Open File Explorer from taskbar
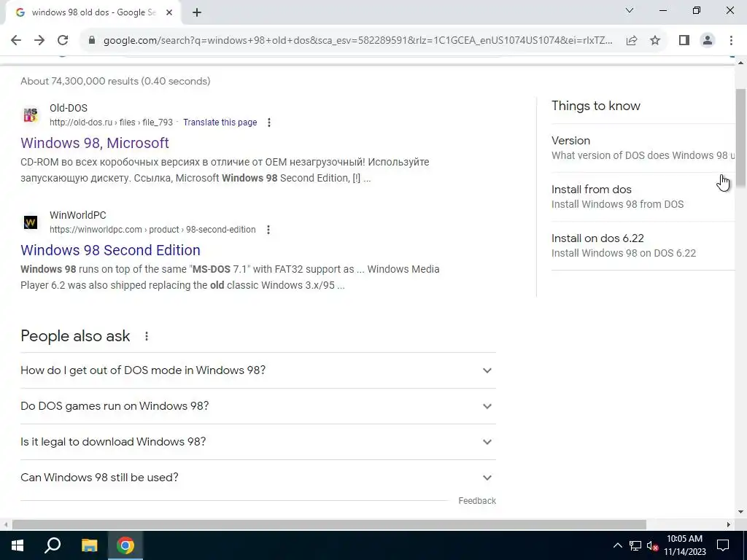 (89, 545)
